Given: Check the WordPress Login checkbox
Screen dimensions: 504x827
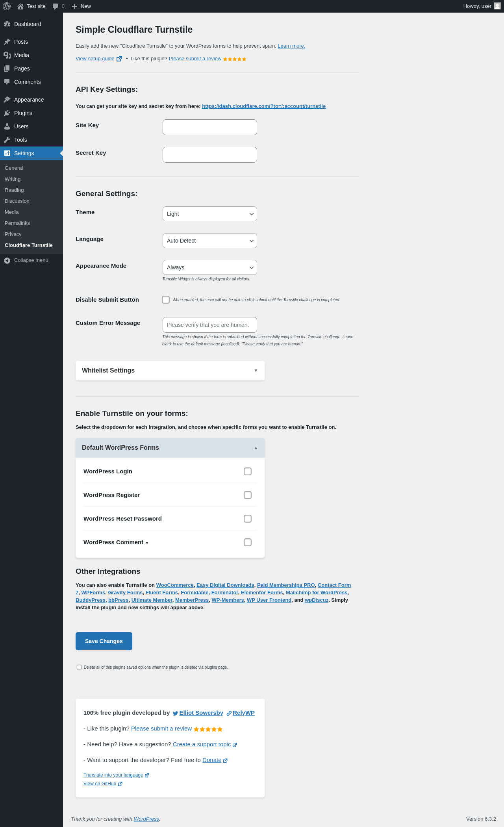Looking at the screenshot, I should coord(248,471).
